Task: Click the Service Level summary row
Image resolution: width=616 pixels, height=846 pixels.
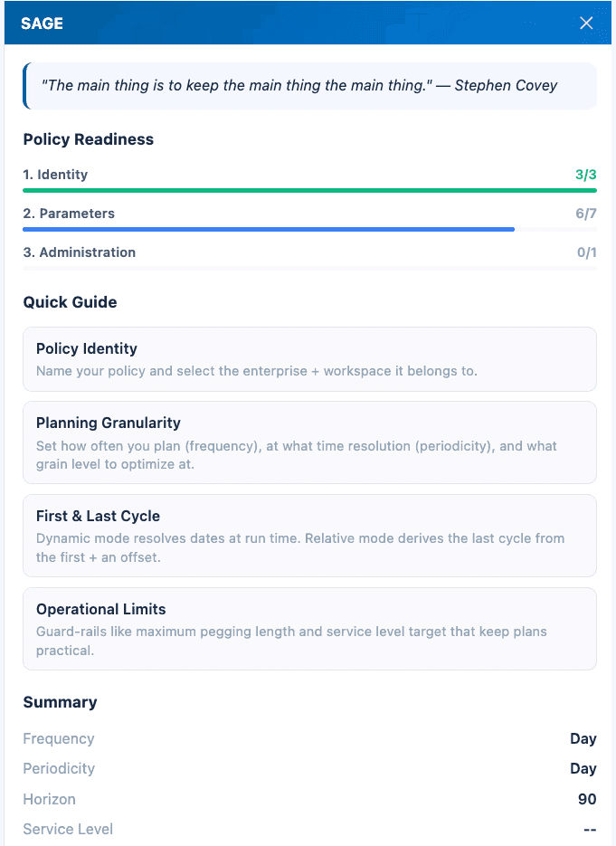Action: pyautogui.click(x=309, y=829)
